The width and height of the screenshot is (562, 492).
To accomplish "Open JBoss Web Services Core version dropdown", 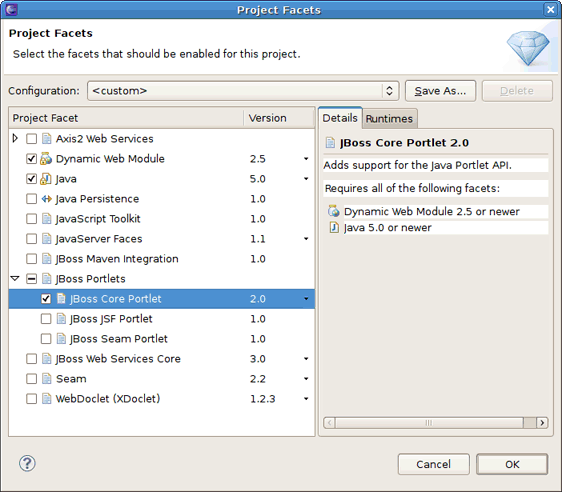I will click(306, 359).
